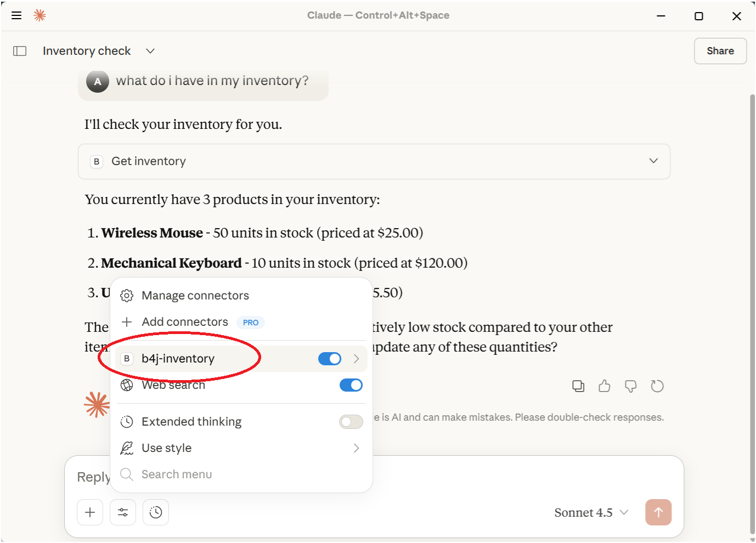
Task: Give the response a thumbs down
Action: (x=631, y=387)
